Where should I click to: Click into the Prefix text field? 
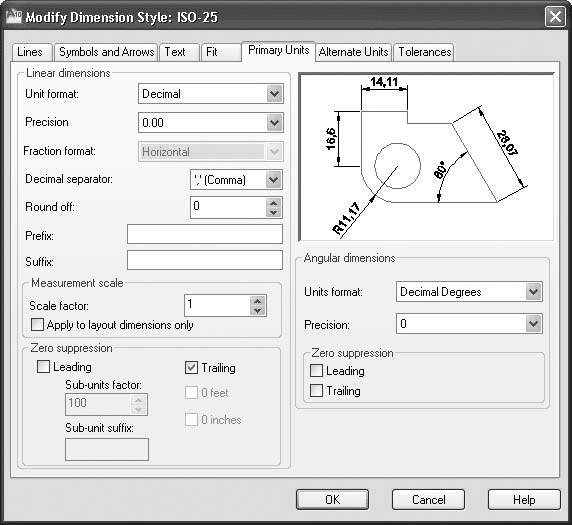click(x=205, y=234)
